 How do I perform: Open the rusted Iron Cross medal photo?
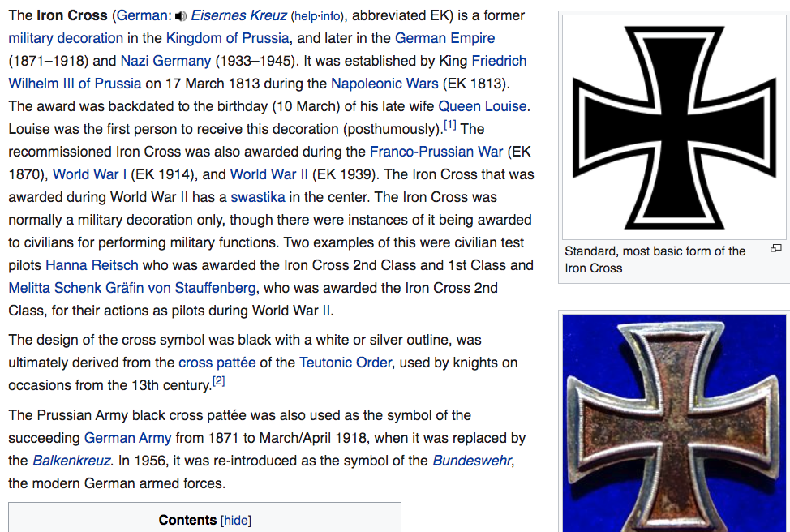tap(674, 422)
